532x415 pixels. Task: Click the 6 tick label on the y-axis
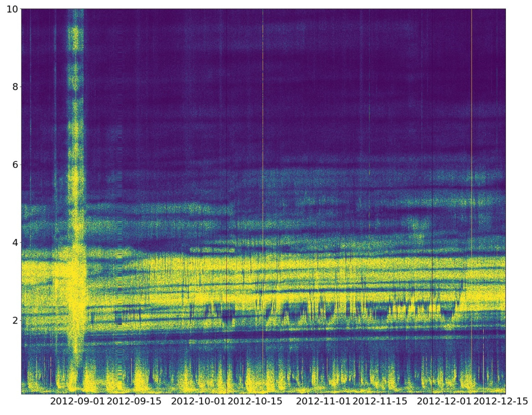click(16, 165)
